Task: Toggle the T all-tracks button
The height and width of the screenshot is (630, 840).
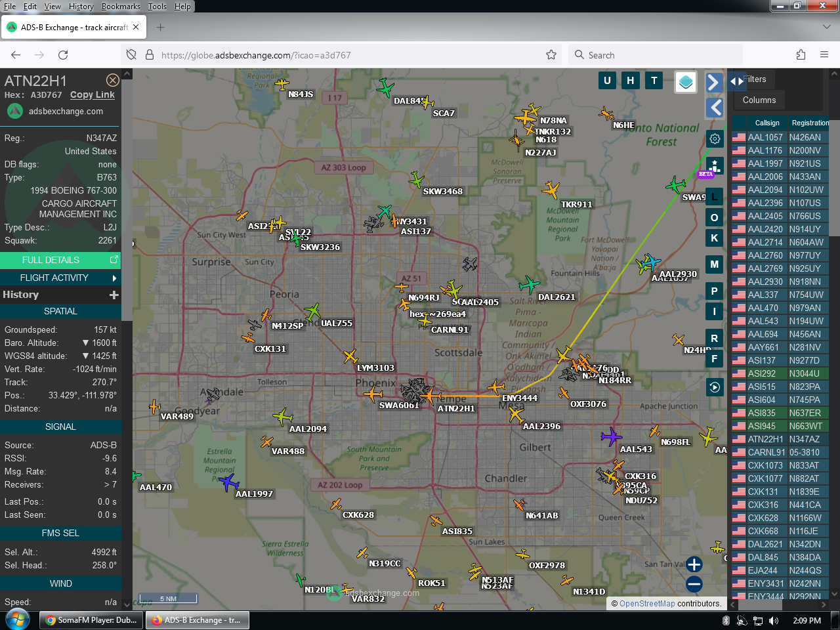Action: coord(654,80)
